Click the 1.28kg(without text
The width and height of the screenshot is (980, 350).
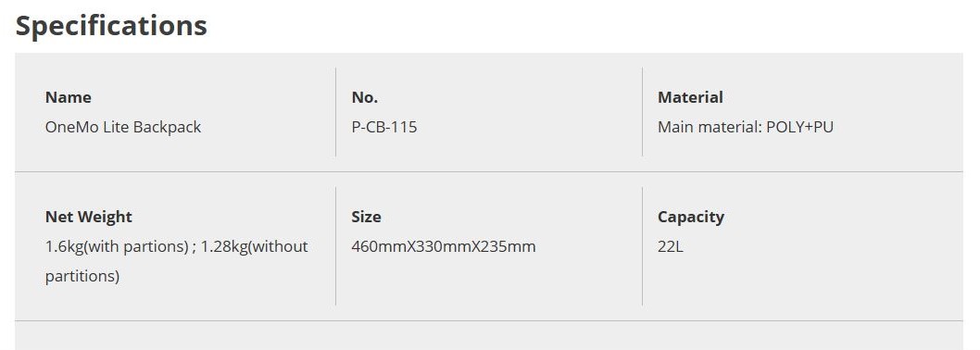[255, 246]
